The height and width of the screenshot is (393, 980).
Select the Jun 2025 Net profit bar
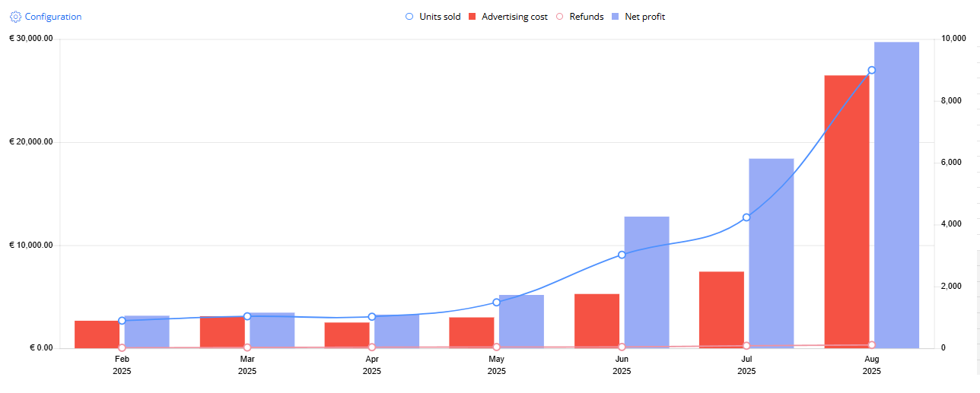pyautogui.click(x=647, y=282)
